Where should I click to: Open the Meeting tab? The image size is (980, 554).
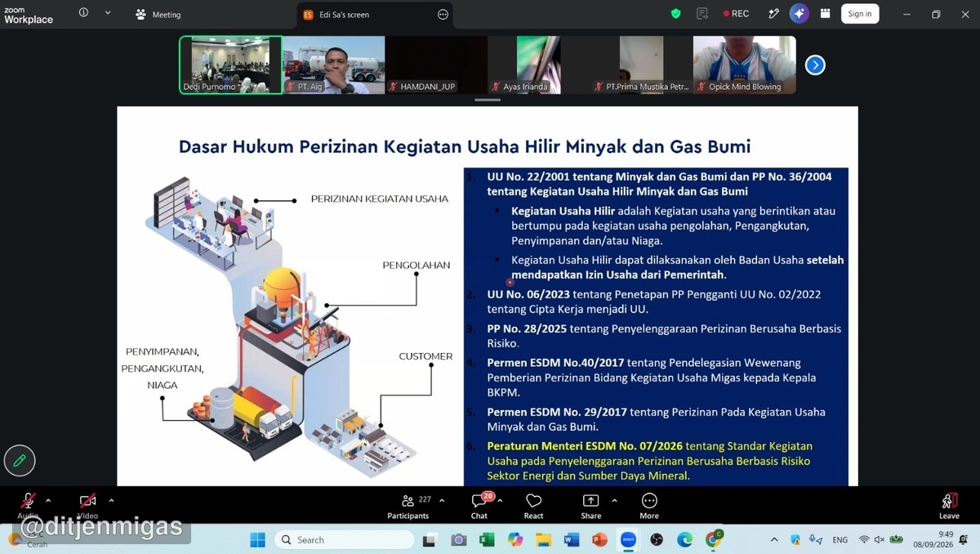tap(158, 14)
